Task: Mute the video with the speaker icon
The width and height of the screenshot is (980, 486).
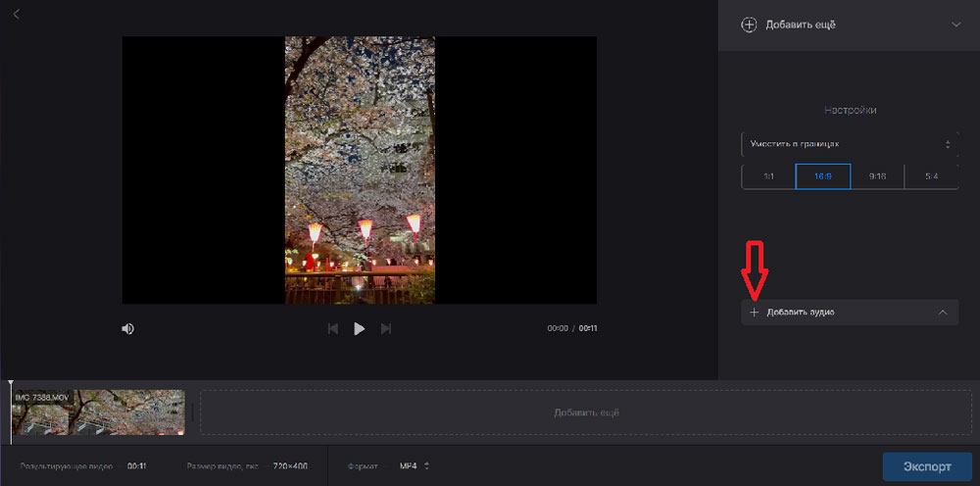Action: [x=127, y=328]
